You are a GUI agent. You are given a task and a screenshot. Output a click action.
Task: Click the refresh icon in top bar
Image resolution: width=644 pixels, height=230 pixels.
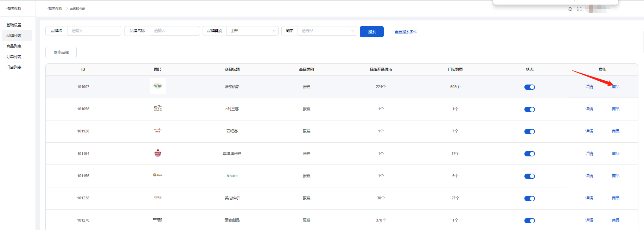pyautogui.click(x=570, y=9)
